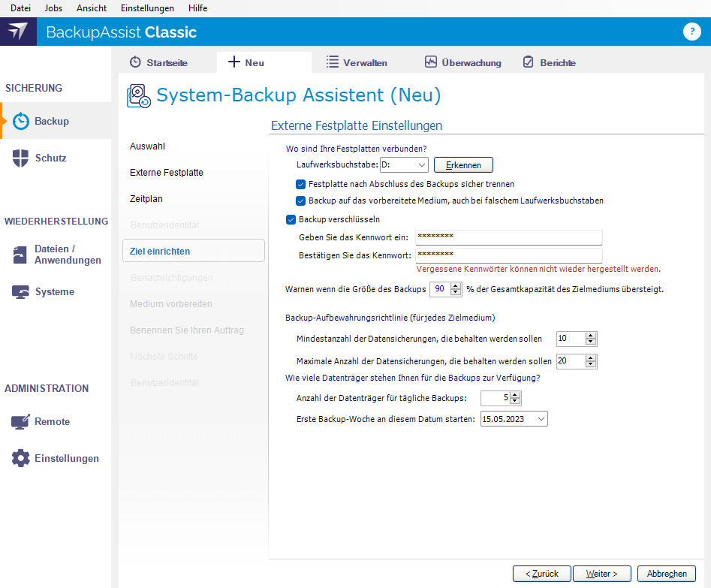Disable safely ejecting disk after backup
711x588 pixels.
coord(301,184)
